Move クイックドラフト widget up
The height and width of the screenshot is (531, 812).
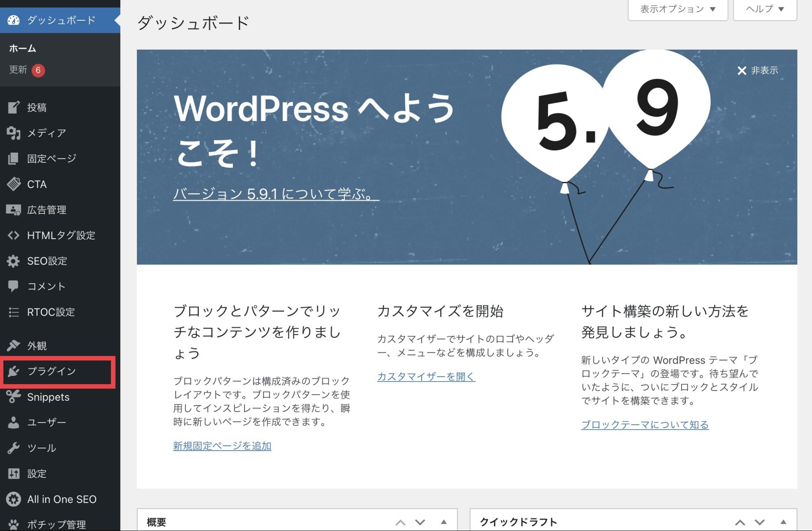pos(740,522)
